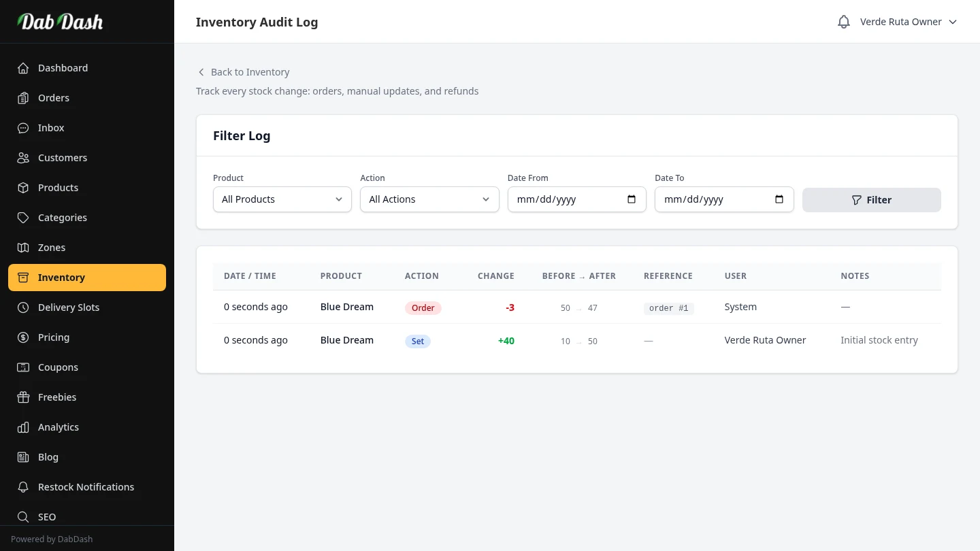Open Restock Notifications from the sidebar
Image resolution: width=980 pixels, height=551 pixels.
point(86,487)
